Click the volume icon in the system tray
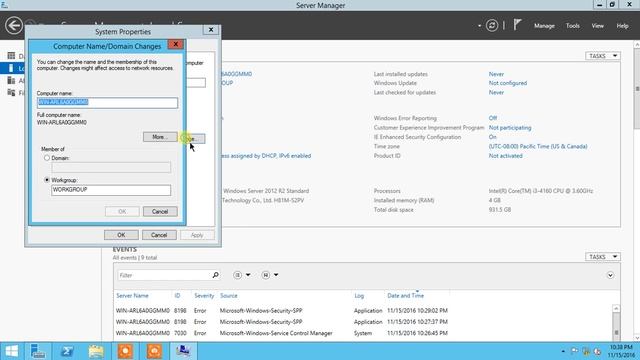This screenshot has width=640, height=360. point(598,351)
